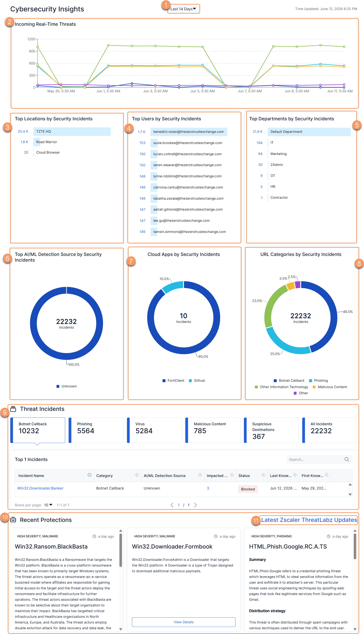Open Latest Zscaler ThreatLabz Updates link
Image resolution: width=364 pixels, height=634 pixels.
309,520
